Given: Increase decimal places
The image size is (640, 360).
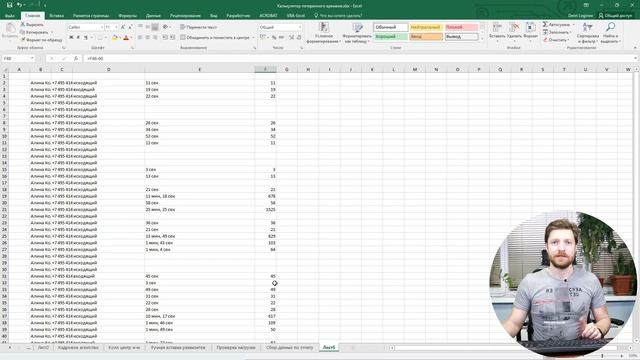Looking at the screenshot, I should coord(291,38).
